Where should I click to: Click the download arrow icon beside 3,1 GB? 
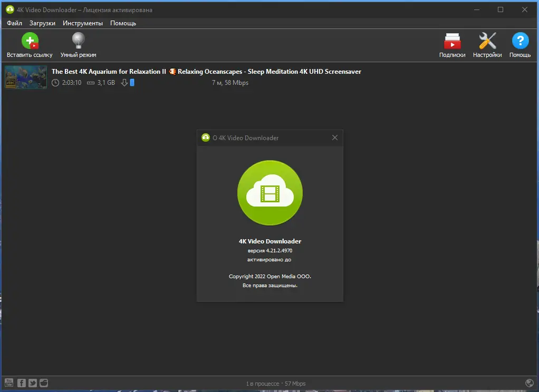click(x=124, y=82)
